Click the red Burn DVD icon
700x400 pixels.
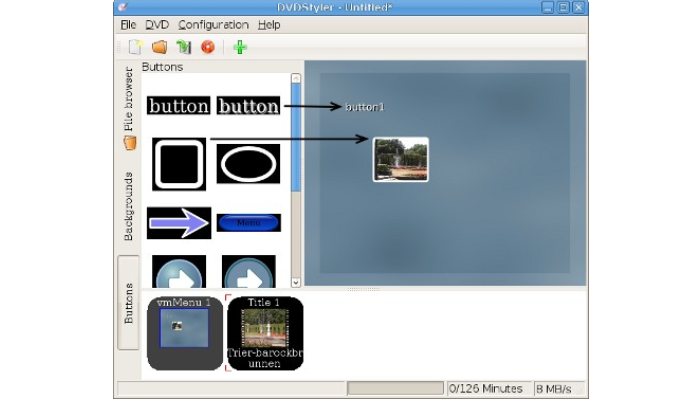207,47
